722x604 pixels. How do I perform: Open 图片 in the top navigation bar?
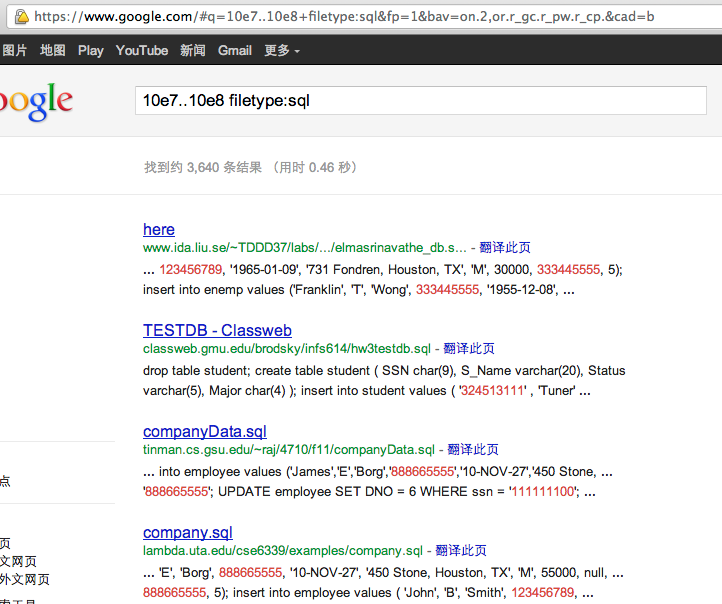14,50
